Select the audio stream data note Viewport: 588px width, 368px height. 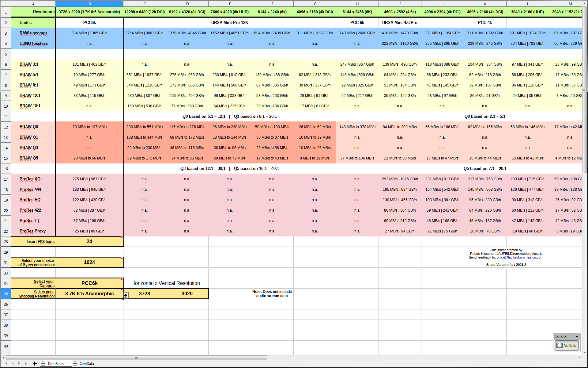272,294
